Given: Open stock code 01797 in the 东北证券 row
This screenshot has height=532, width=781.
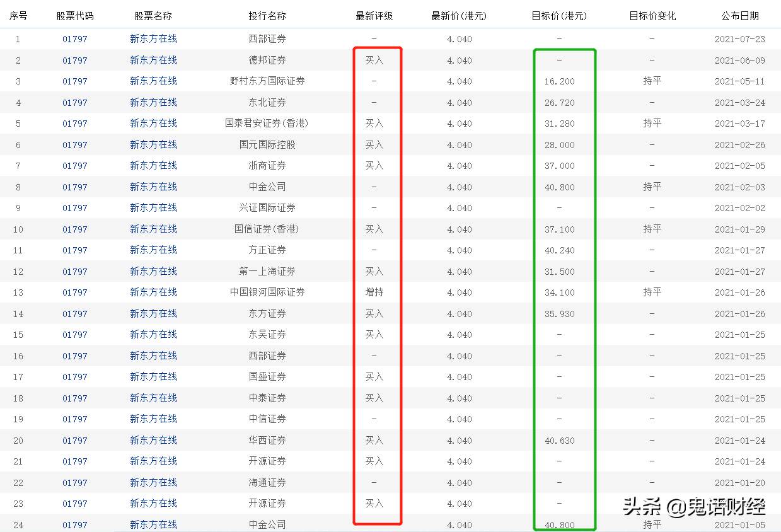Looking at the screenshot, I should coord(75,103).
